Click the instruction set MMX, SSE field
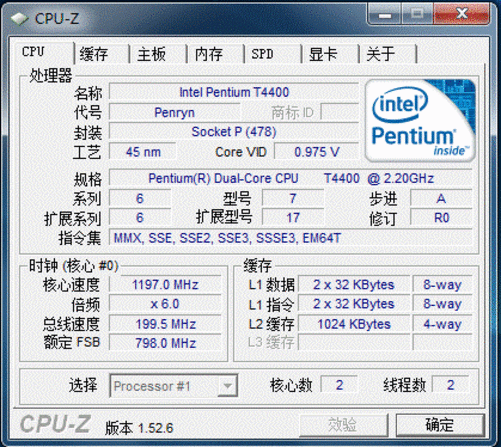 click(x=291, y=238)
